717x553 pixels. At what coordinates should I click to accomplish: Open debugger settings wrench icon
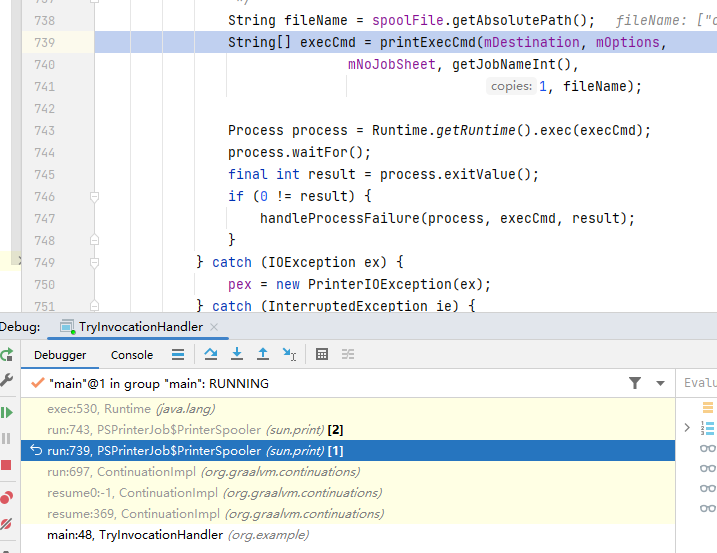click(x=7, y=381)
